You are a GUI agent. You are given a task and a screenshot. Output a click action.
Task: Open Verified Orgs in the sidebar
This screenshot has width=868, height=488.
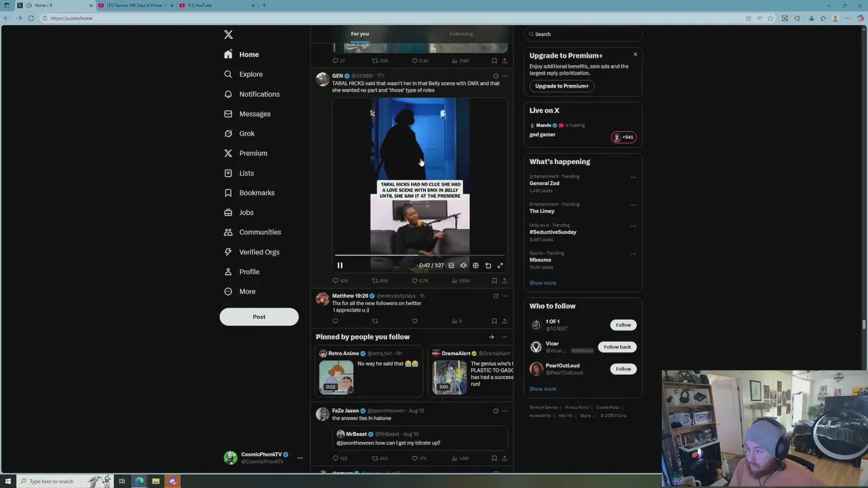coord(252,252)
